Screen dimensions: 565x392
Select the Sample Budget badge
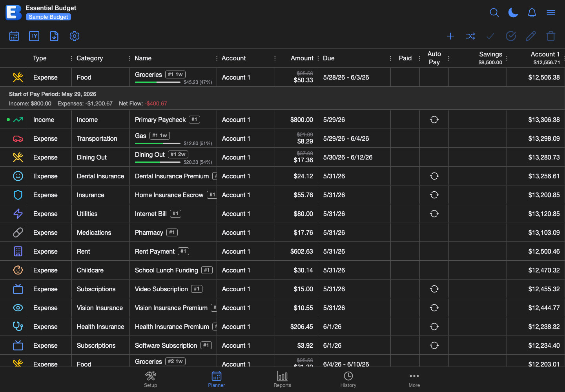tap(48, 17)
